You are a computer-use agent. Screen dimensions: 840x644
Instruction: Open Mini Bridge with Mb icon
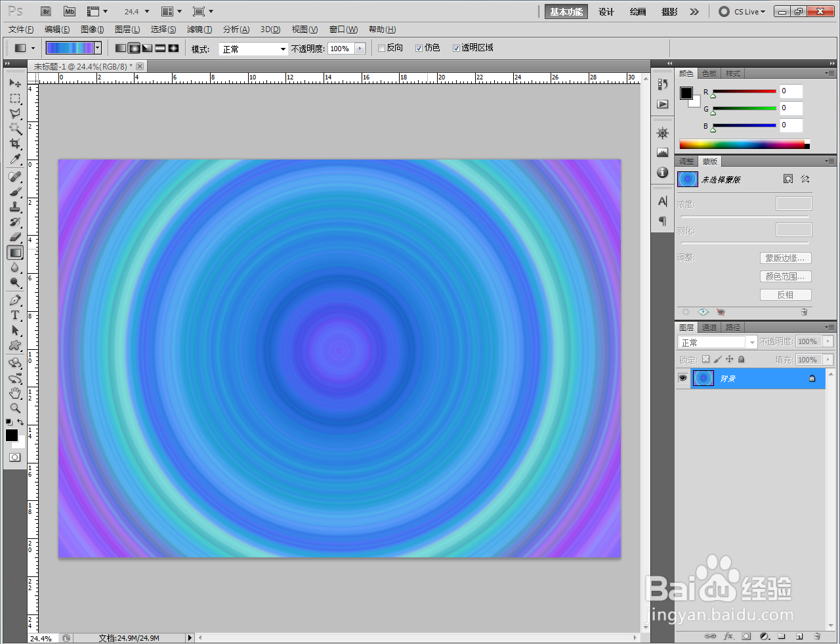[x=70, y=12]
